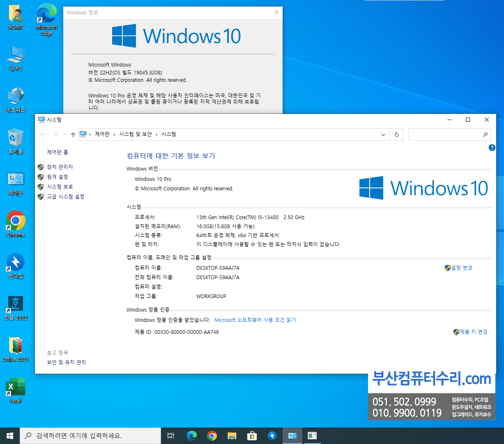Screen dimensions: 504x444
Task: Open Task View on the taskbar
Action: coord(171,436)
